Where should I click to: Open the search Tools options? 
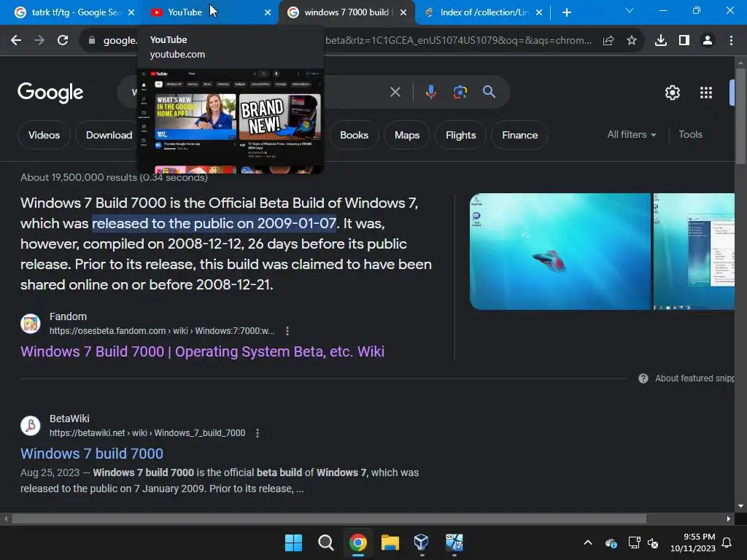point(690,135)
